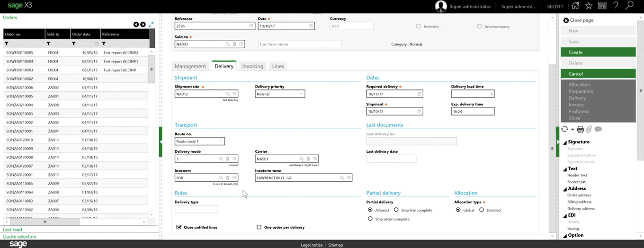Enable One order per delivery
Image resolution: width=644 pixels, height=248 pixels.
(x=259, y=227)
